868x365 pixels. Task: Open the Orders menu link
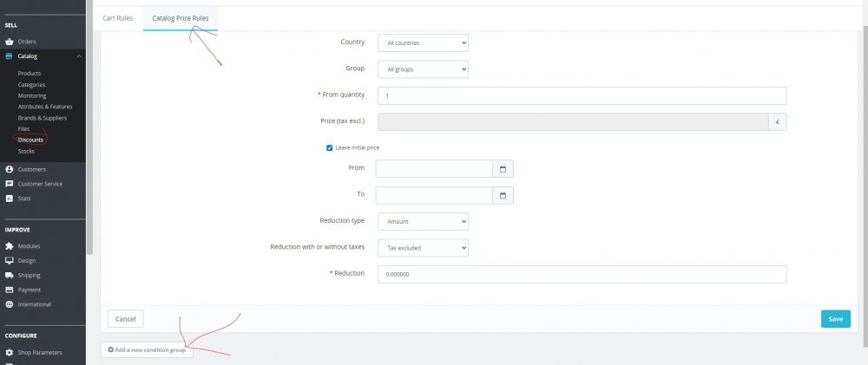27,42
